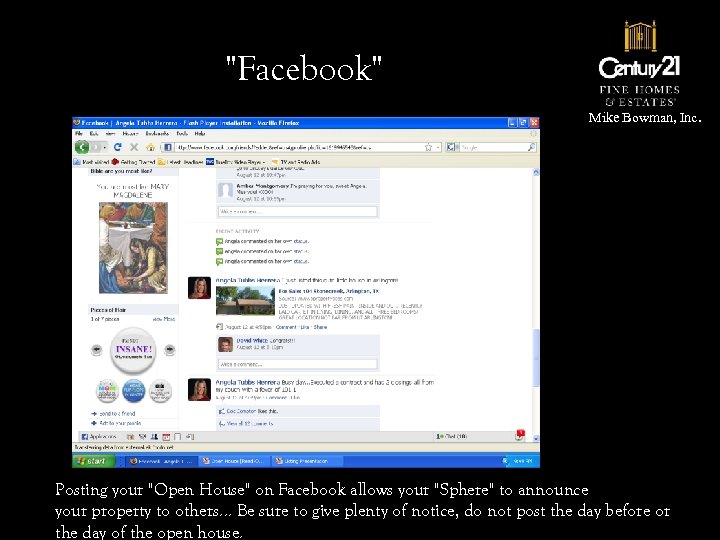This screenshot has width=720, height=540.
Task: Open the house listing photo thumbnail
Action: (x=245, y=301)
